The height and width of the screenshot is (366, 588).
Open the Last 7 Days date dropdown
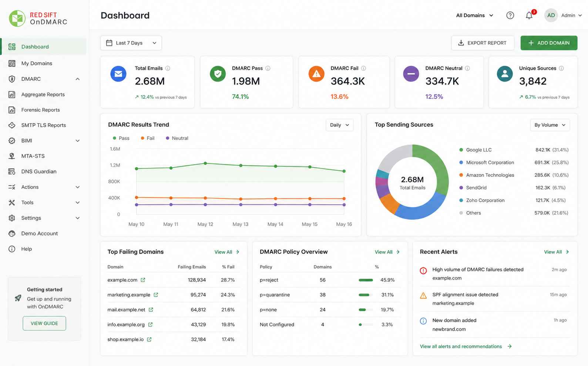pyautogui.click(x=131, y=43)
